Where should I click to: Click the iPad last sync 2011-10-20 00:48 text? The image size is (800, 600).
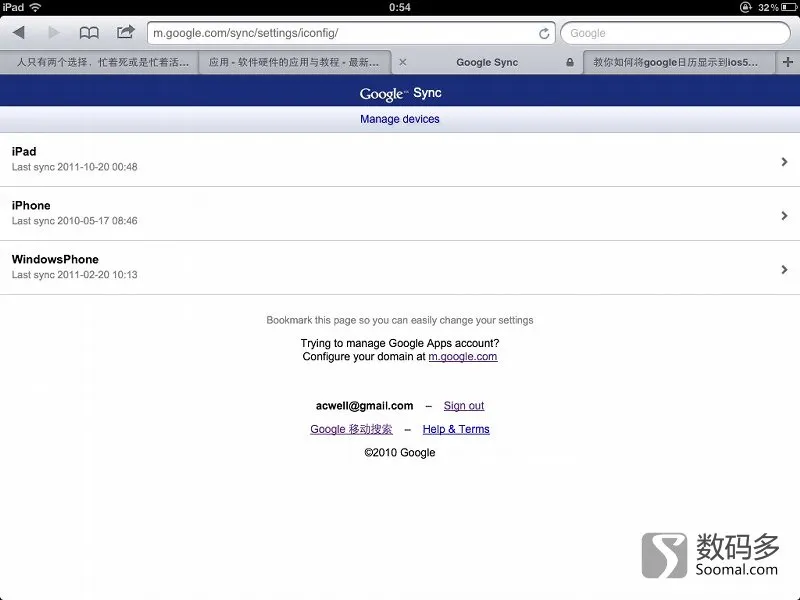coord(74,167)
